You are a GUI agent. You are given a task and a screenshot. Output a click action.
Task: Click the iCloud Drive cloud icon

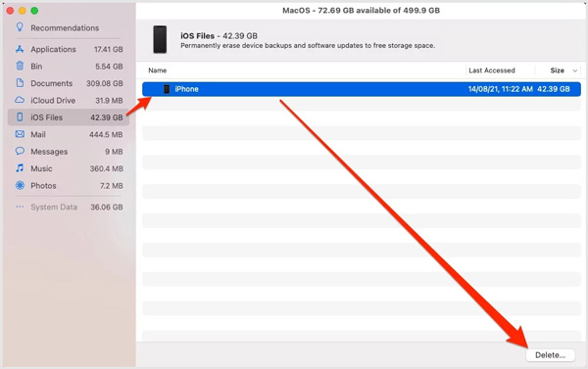click(20, 100)
